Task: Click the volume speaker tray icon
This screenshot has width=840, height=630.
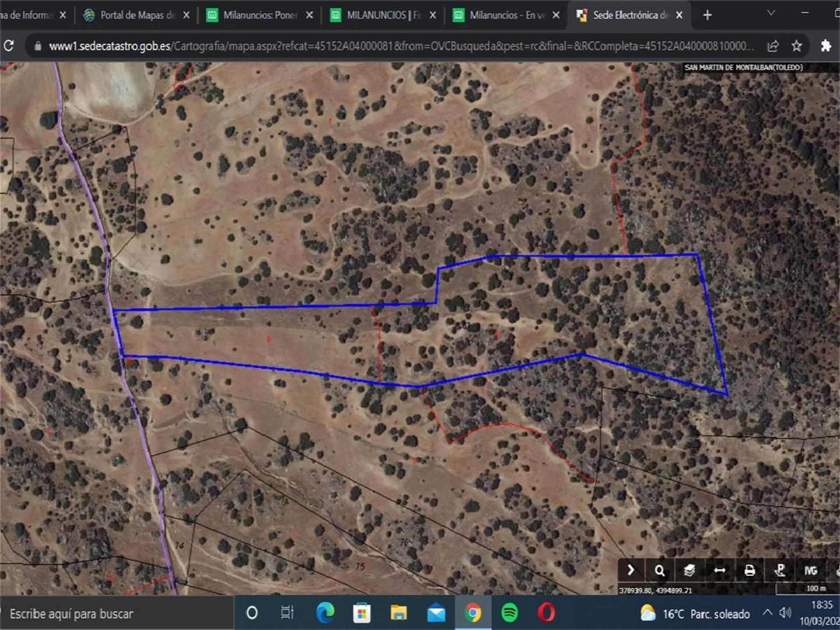Action: [x=786, y=613]
